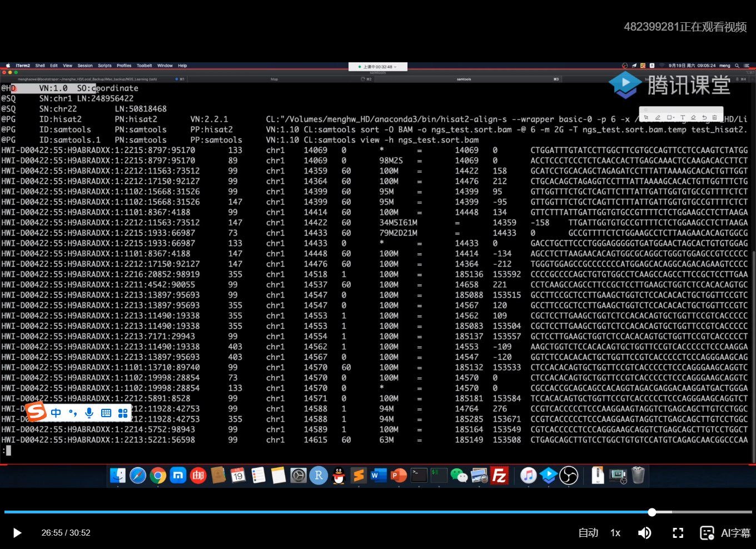The width and height of the screenshot is (756, 549).
Task: Open OBS Studio from the Dock
Action: coord(569,476)
